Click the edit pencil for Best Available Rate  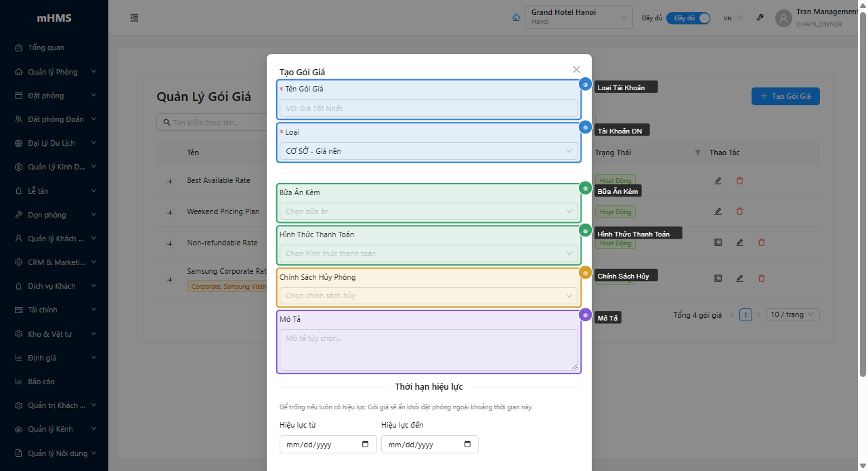718,181
